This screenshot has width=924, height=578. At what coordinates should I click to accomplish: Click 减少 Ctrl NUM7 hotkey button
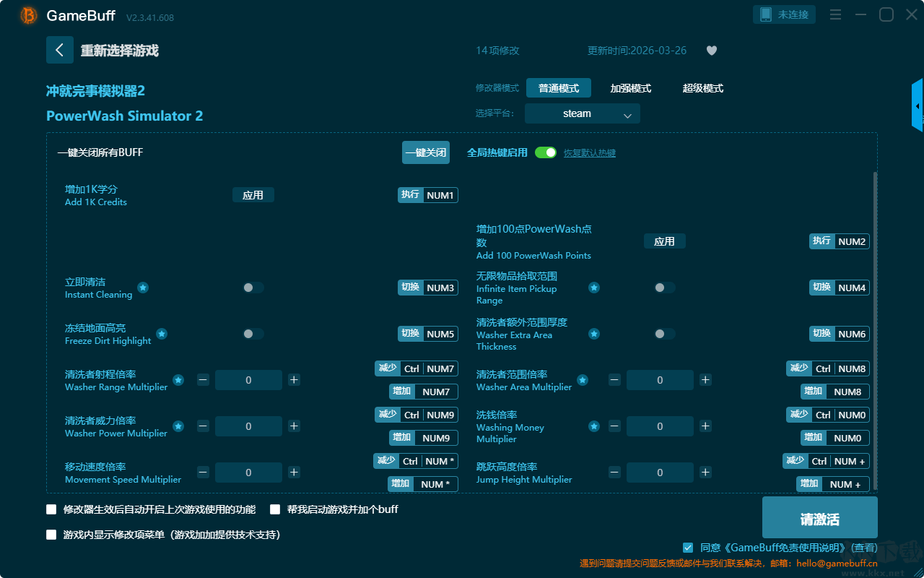coord(417,368)
